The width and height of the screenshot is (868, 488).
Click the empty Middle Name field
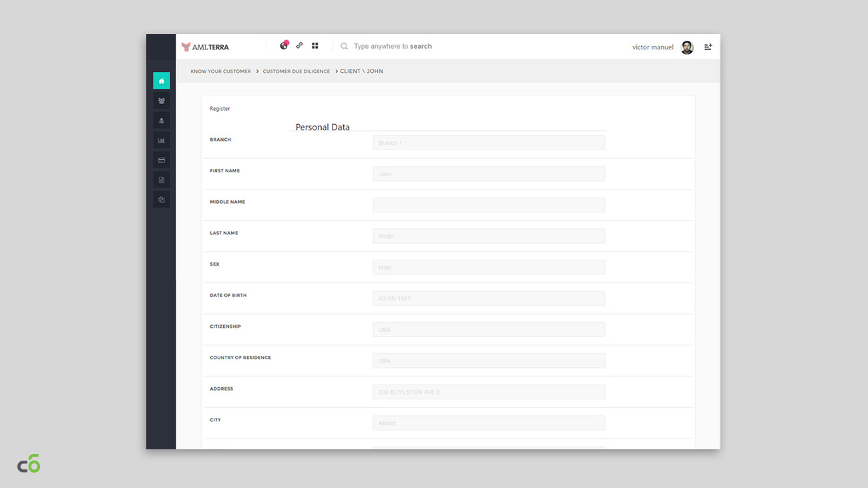489,205
